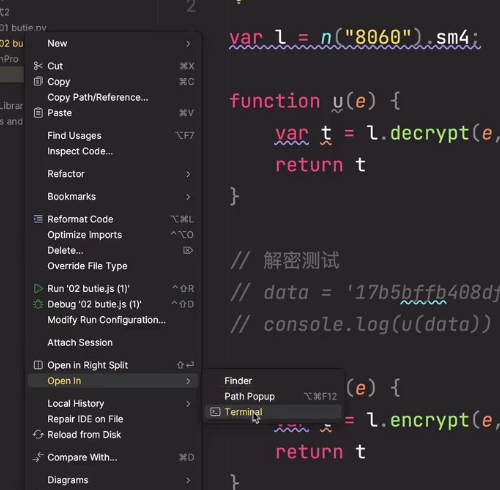Choose Inspect Code...
500x490 pixels.
[113, 151]
